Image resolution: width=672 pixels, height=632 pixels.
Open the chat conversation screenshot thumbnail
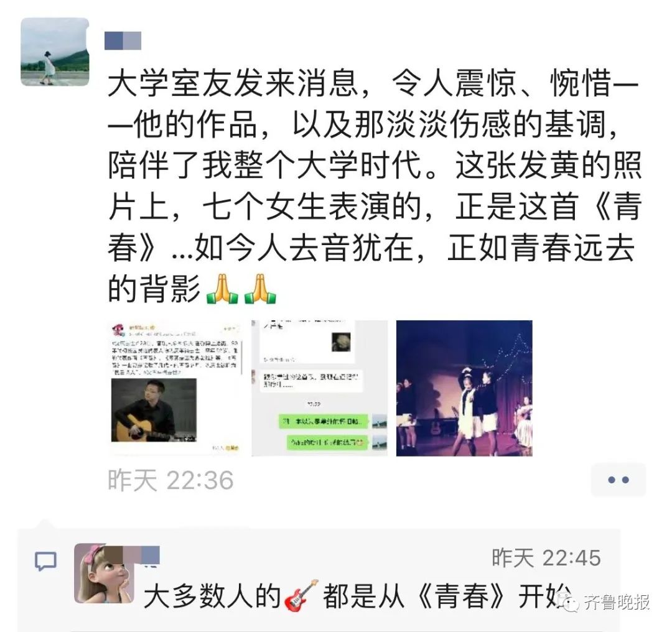[320, 388]
